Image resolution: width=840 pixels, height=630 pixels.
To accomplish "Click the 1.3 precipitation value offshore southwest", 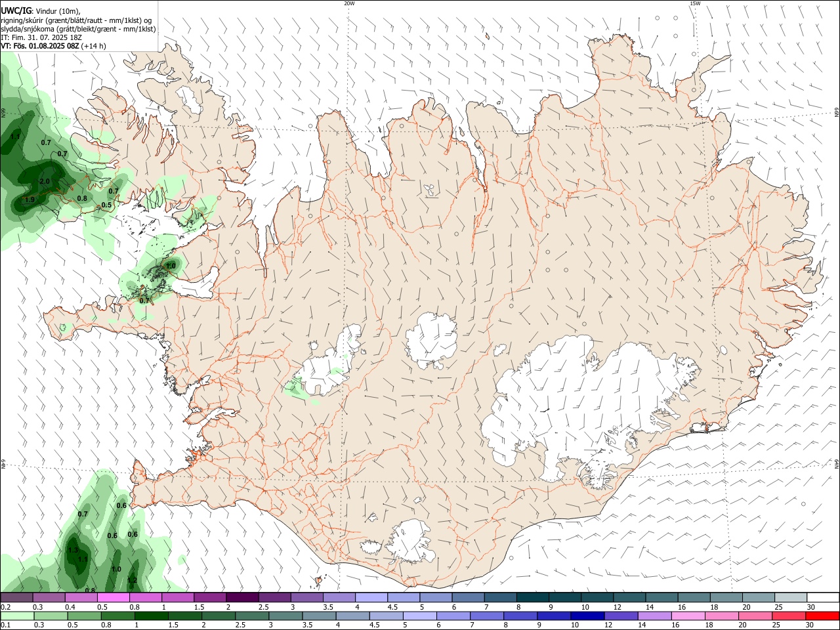I will (73, 550).
